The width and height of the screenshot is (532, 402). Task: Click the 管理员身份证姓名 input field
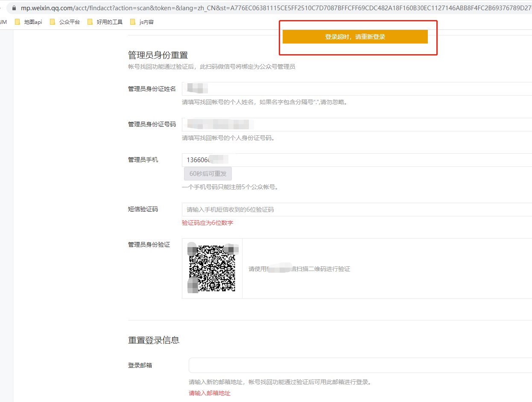357,89
